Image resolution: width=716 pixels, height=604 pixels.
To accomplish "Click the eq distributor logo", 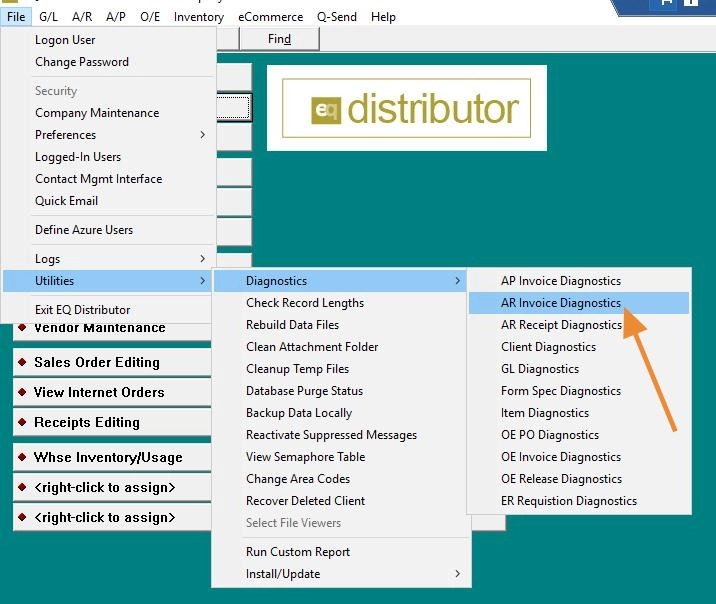I will click(x=406, y=108).
